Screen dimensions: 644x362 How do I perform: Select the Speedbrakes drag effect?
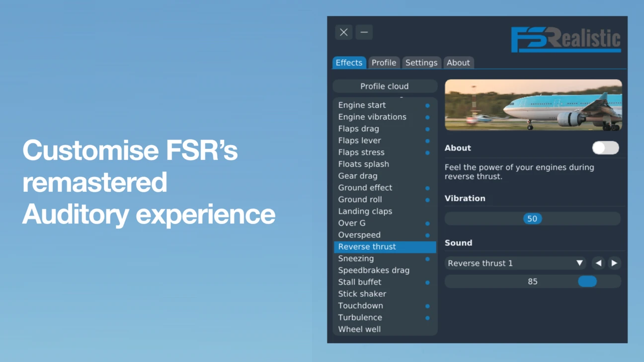pos(385,271)
